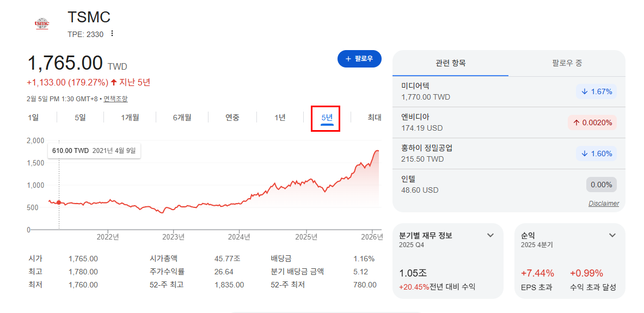Click the 최고 value 1,780.00
Image resolution: width=644 pixels, height=313 pixels.
pyautogui.click(x=83, y=272)
